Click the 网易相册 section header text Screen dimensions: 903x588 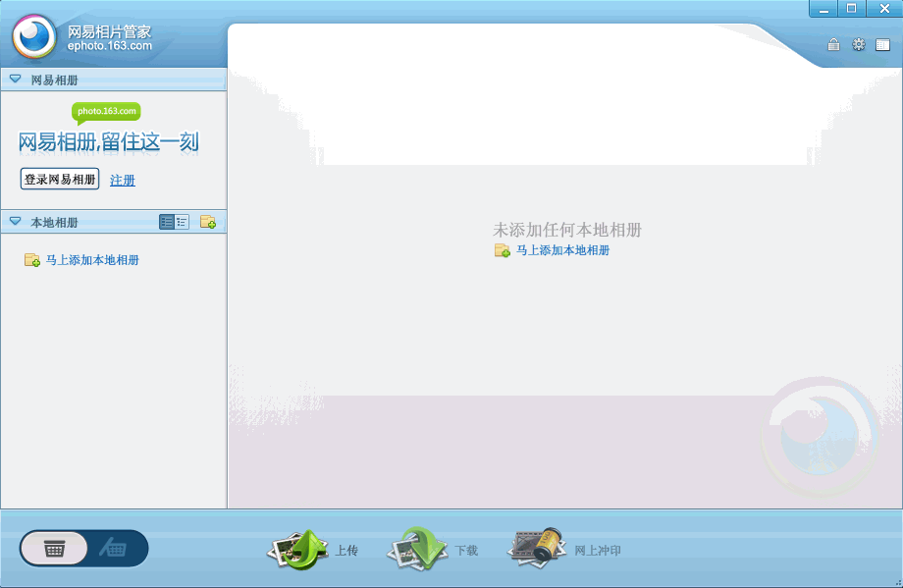pos(54,80)
